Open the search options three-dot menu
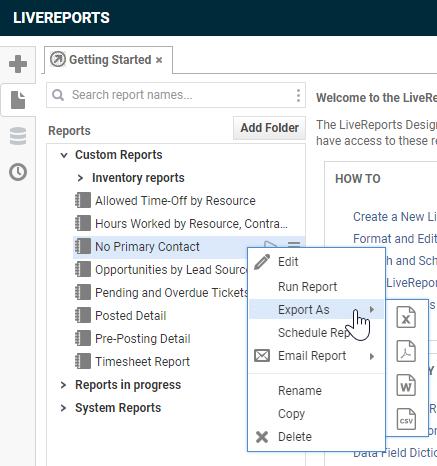This screenshot has height=466, width=437. click(x=298, y=95)
